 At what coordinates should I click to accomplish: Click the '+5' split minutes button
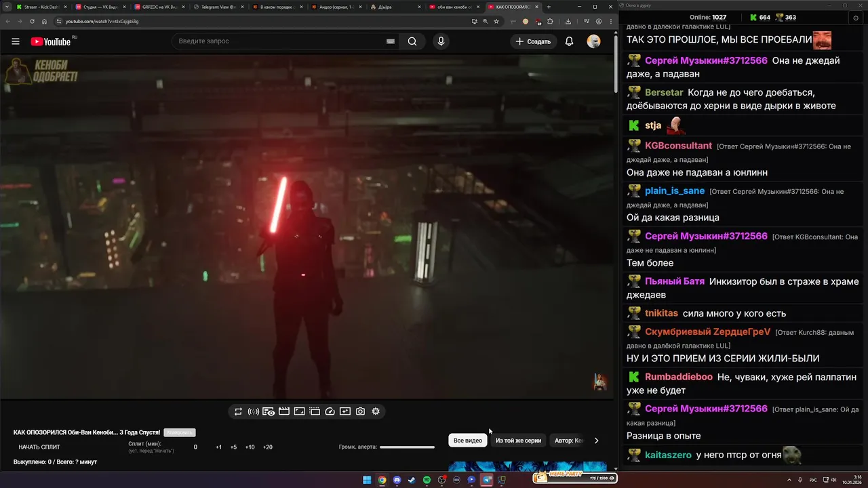tap(233, 447)
